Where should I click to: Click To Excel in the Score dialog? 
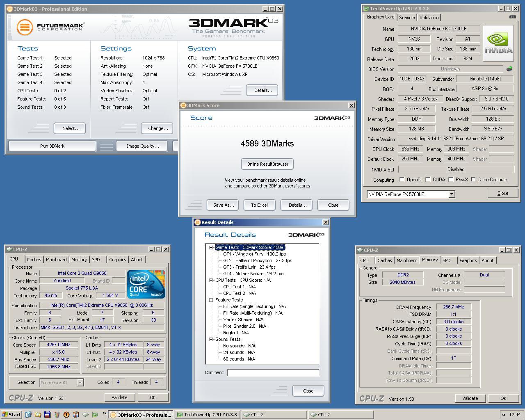tap(259, 205)
